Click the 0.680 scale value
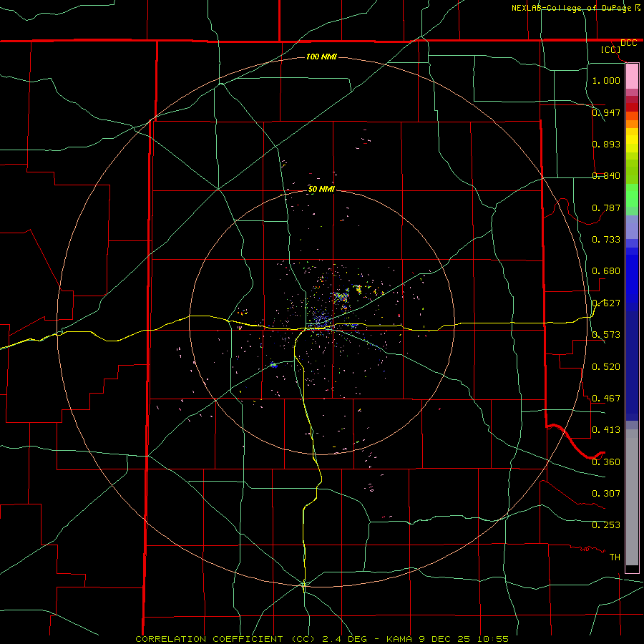The image size is (644, 644). tap(606, 271)
